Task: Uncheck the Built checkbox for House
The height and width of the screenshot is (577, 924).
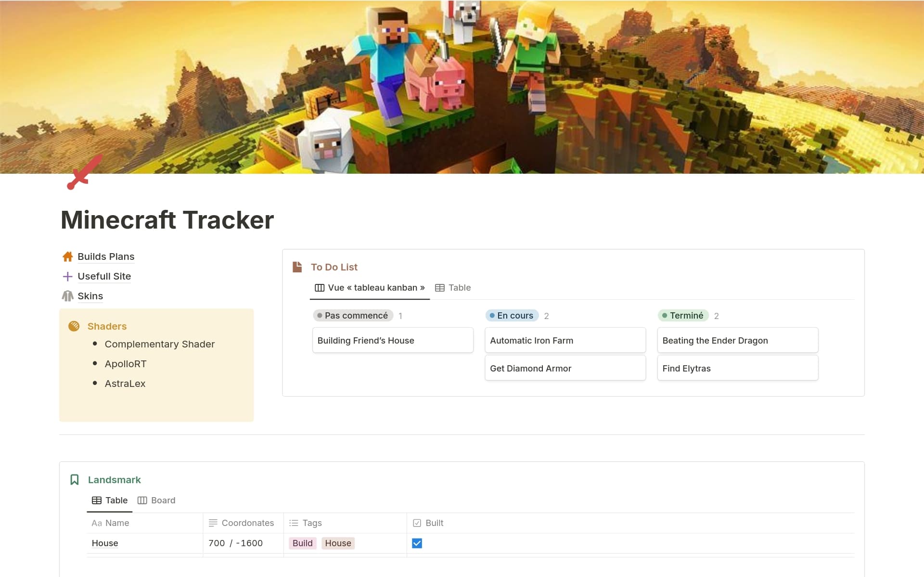Action: click(417, 543)
